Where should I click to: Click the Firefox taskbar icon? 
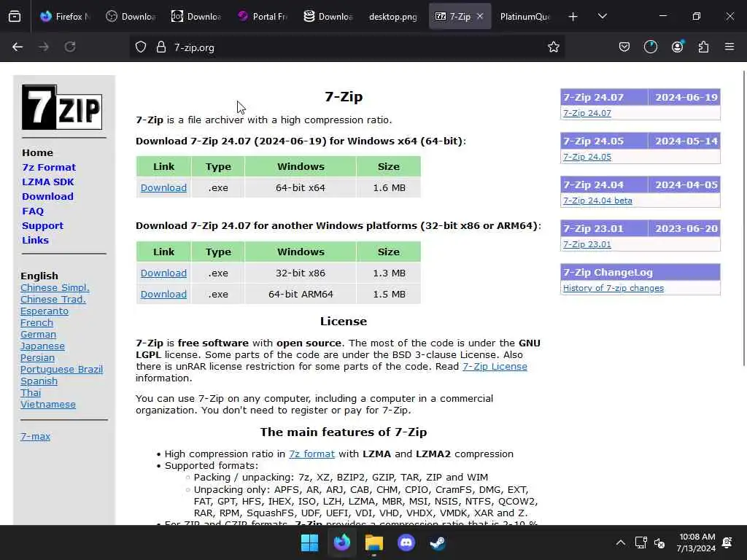342,542
